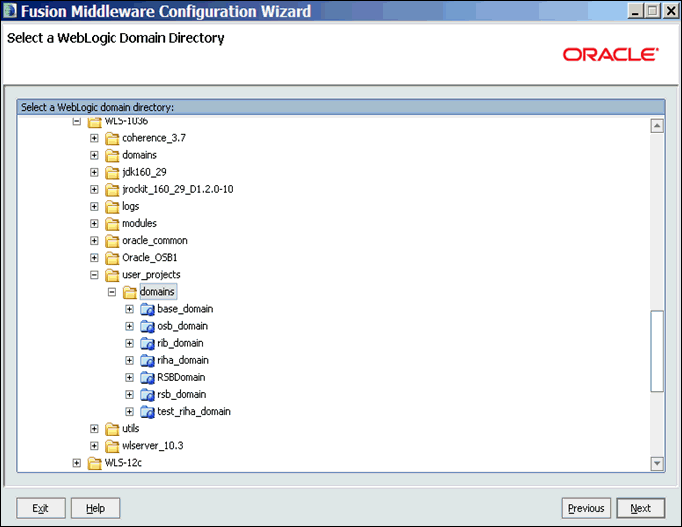Click the oracle_common folder icon
The height and width of the screenshot is (527, 682).
click(112, 241)
